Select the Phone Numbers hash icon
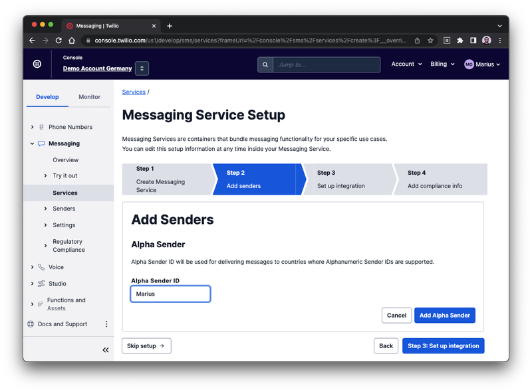 42,126
